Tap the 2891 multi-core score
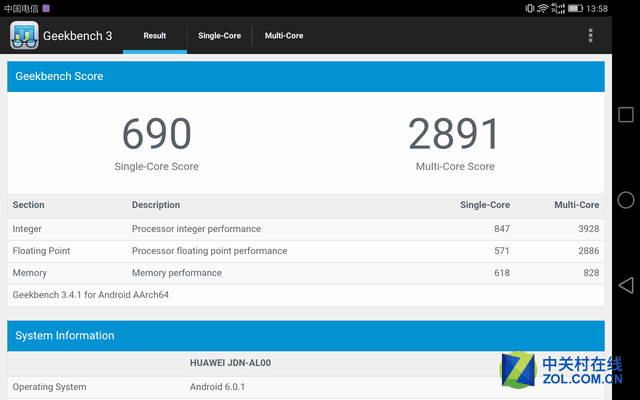Viewport: 640px width, 400px height. click(x=454, y=133)
